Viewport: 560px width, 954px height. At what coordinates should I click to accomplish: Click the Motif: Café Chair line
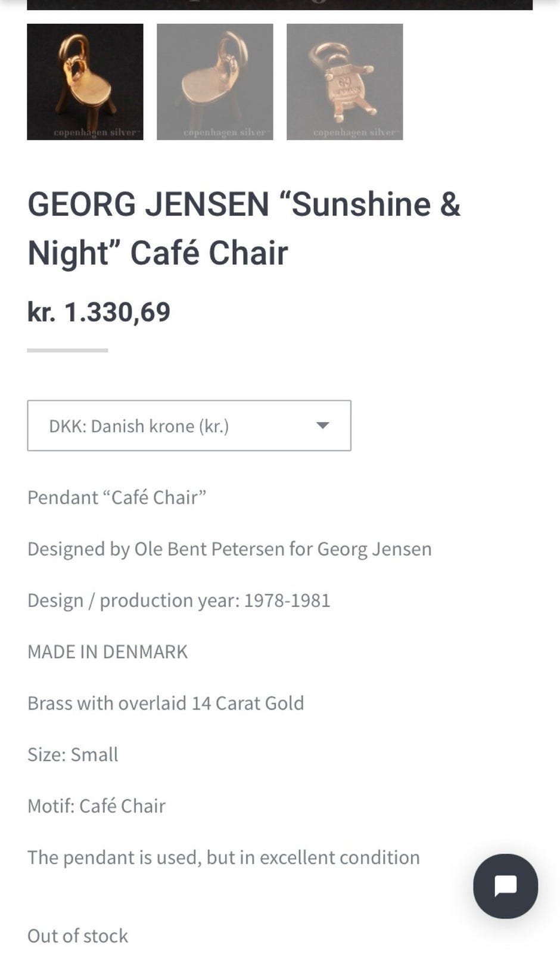click(x=97, y=806)
